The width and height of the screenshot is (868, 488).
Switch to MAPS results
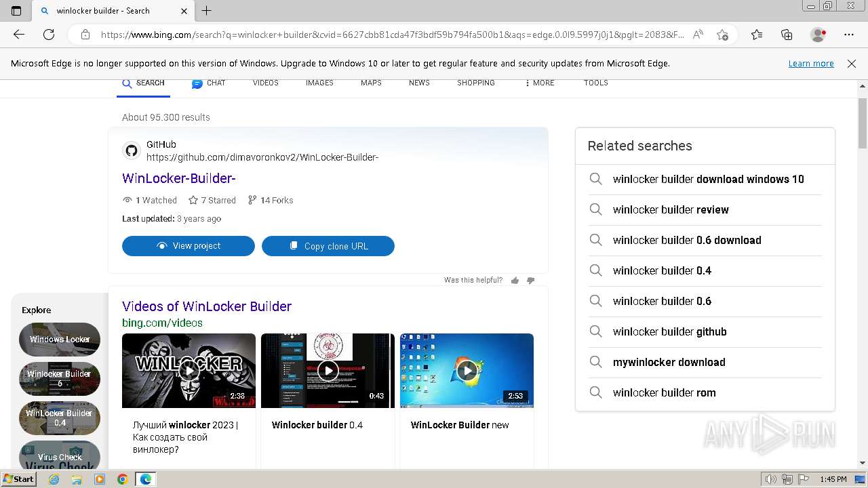point(371,83)
